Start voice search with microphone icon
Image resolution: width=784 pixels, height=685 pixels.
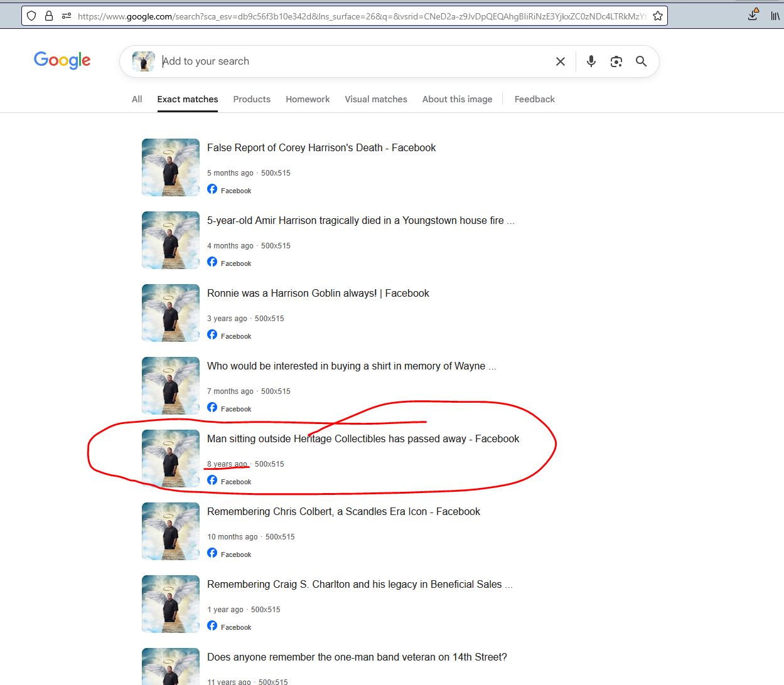tap(591, 61)
